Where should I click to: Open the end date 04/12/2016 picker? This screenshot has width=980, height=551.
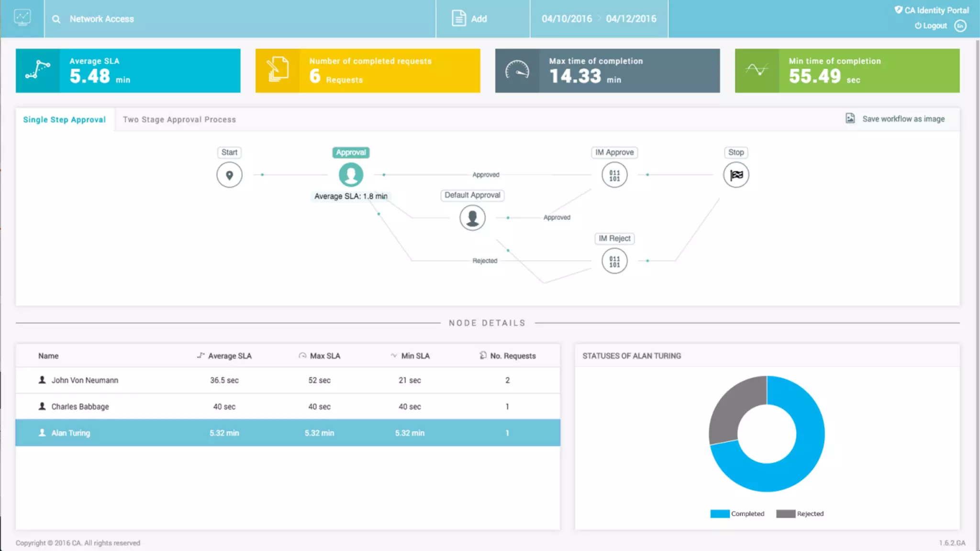click(x=631, y=19)
